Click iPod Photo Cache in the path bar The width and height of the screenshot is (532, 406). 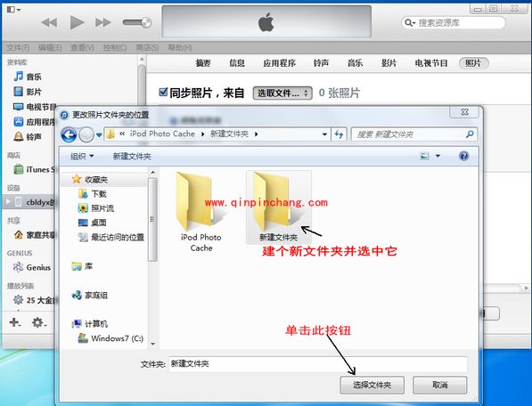point(162,134)
